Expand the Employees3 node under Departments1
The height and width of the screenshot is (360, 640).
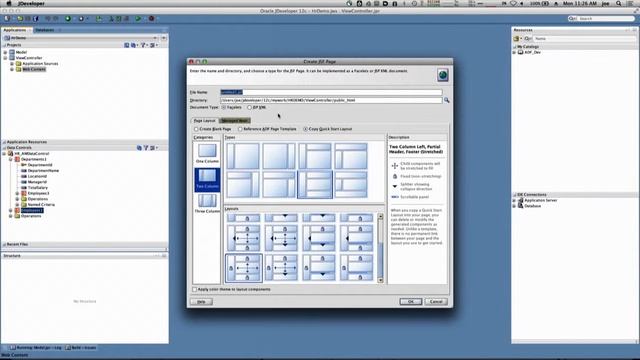pos(17,193)
